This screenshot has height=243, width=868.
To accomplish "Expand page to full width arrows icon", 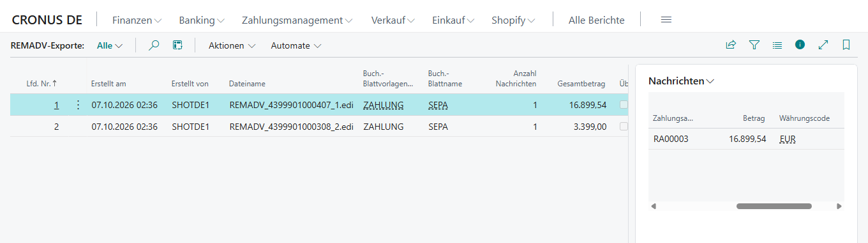I will click(x=823, y=45).
